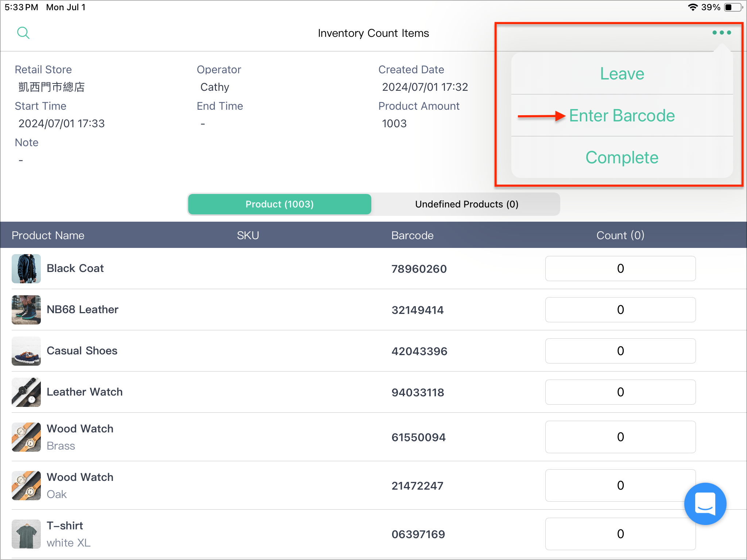Choose Enter Barcode menu option

[x=622, y=116]
